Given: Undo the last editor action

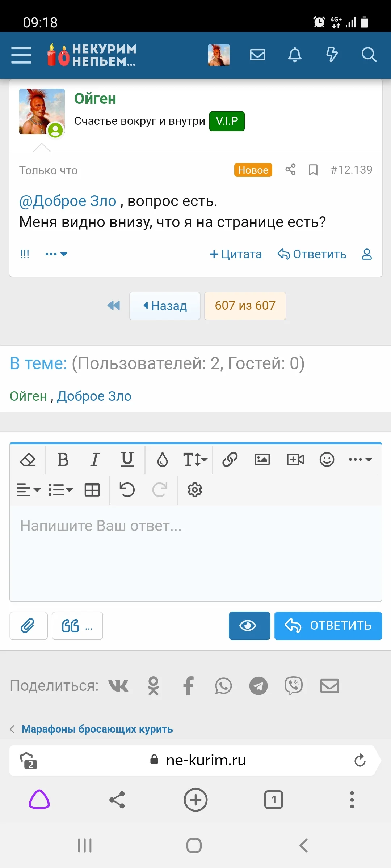Looking at the screenshot, I should [126, 490].
